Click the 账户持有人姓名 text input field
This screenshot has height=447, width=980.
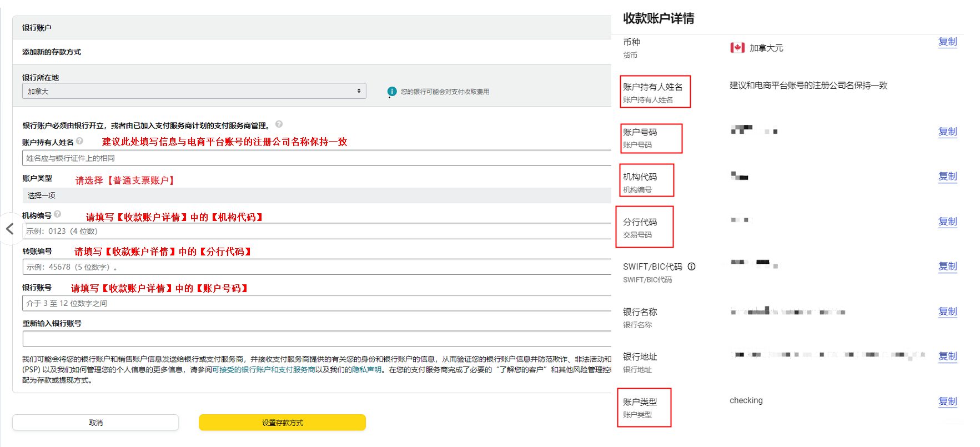pyautogui.click(x=316, y=158)
